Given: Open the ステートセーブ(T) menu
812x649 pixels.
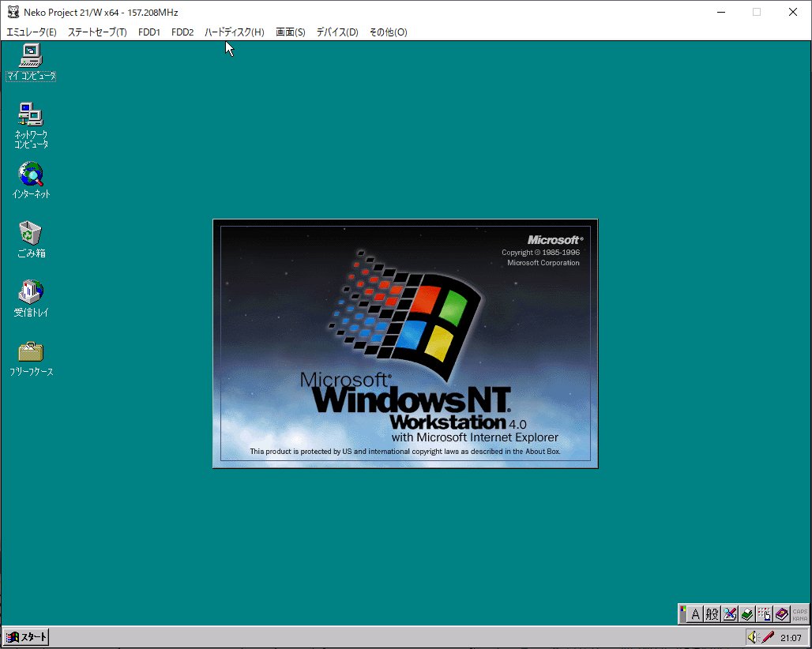Looking at the screenshot, I should coord(97,32).
